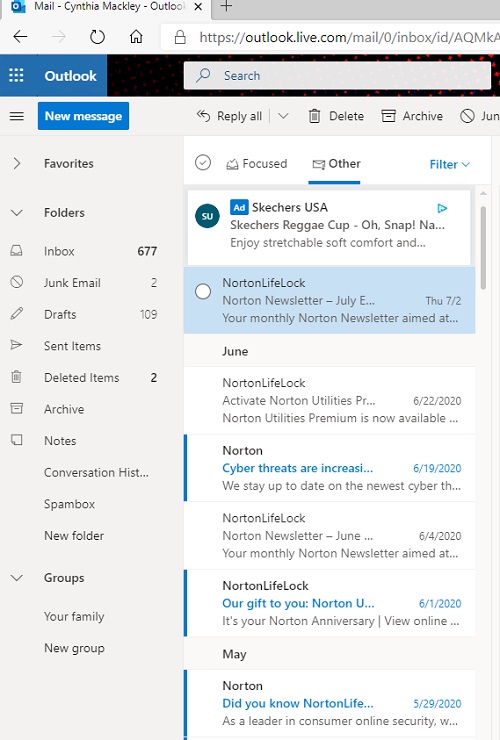Click the Junk blocked-circle toolbar icon
The height and width of the screenshot is (740, 500).
pyautogui.click(x=467, y=116)
